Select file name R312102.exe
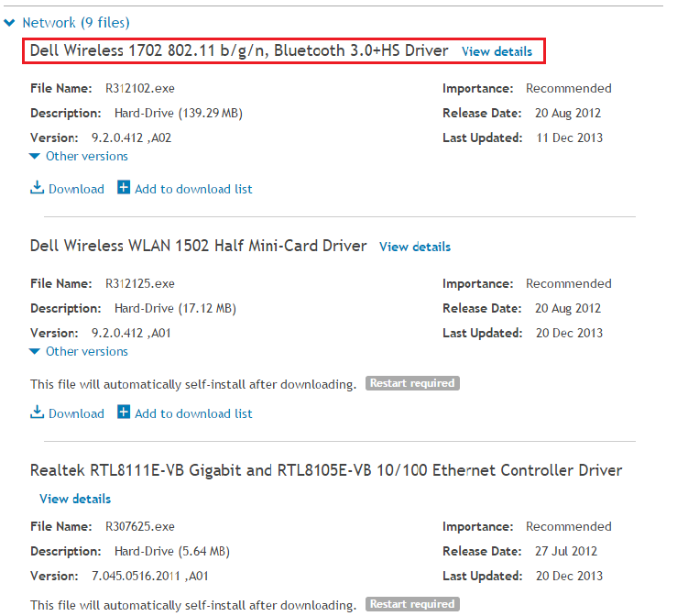The width and height of the screenshot is (688, 616). pyautogui.click(x=140, y=88)
